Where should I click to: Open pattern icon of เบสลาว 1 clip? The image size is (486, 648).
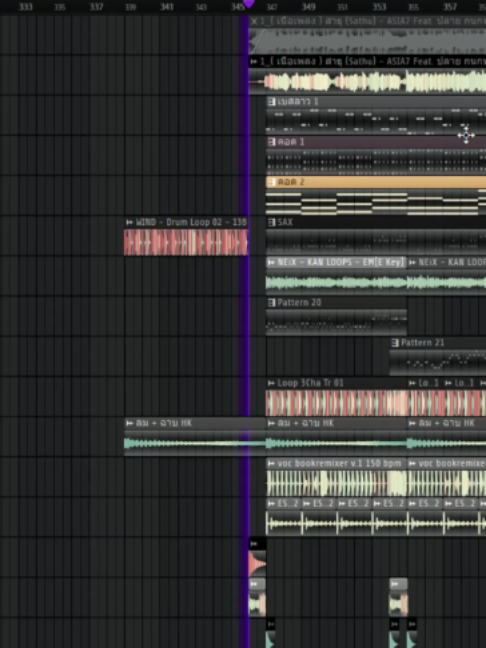(272, 101)
